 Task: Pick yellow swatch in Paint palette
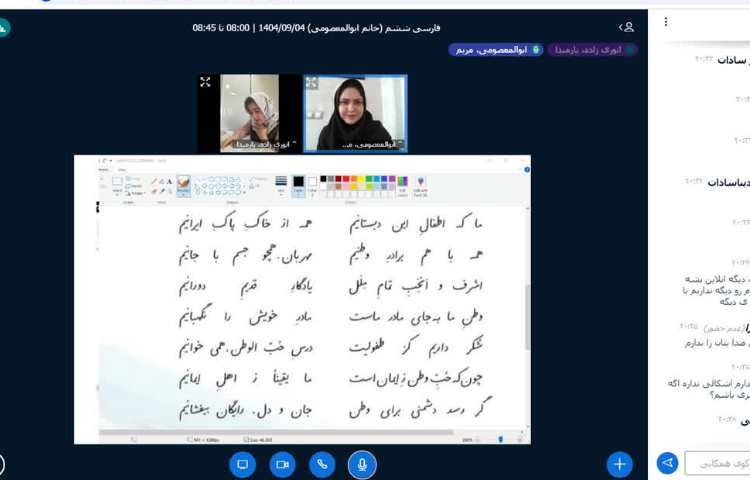361,179
